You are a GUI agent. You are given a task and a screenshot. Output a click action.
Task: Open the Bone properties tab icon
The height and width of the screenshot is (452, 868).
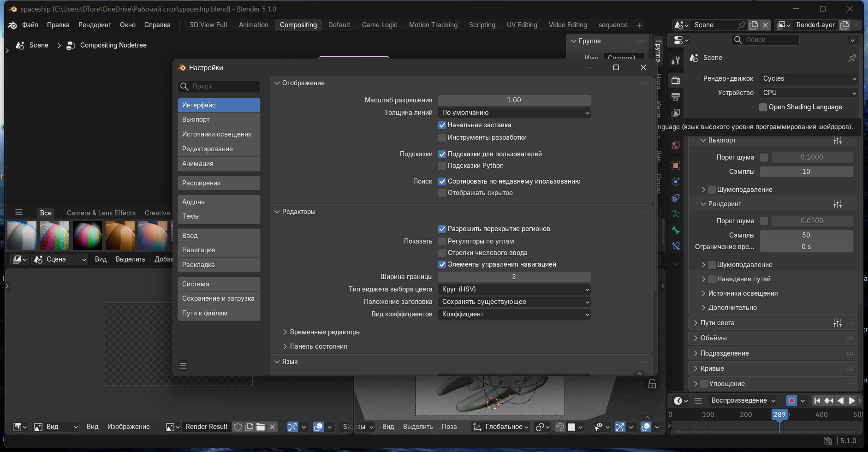[676, 230]
